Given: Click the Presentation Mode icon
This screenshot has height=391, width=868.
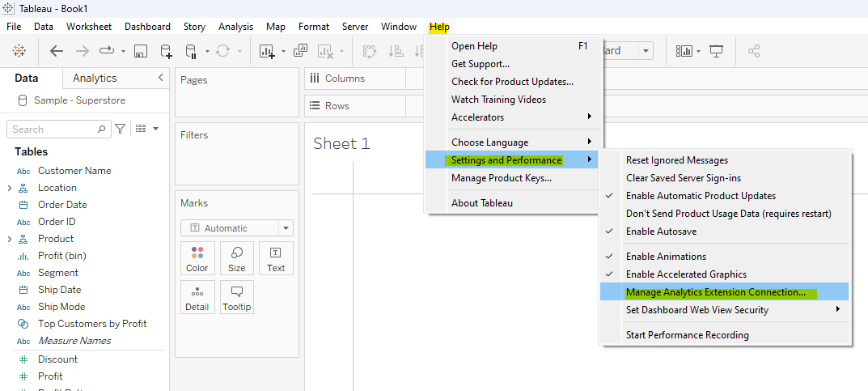Looking at the screenshot, I should (x=716, y=51).
